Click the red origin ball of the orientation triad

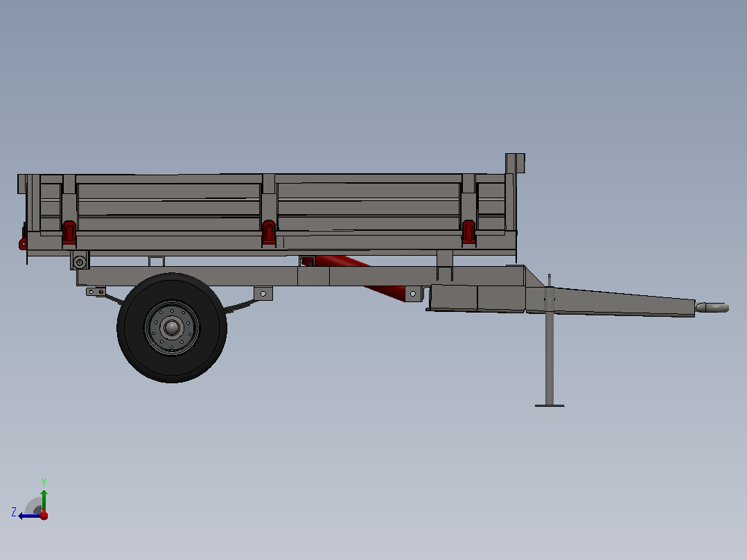[44, 515]
